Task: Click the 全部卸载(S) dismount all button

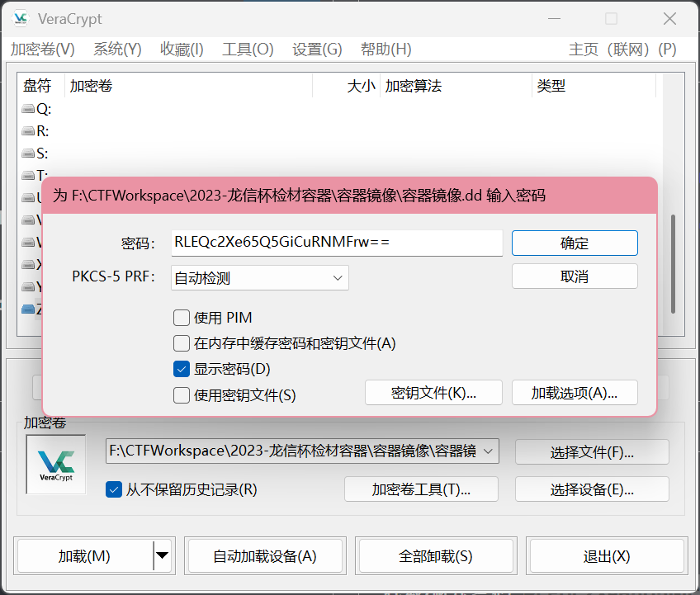Action: 436,555
